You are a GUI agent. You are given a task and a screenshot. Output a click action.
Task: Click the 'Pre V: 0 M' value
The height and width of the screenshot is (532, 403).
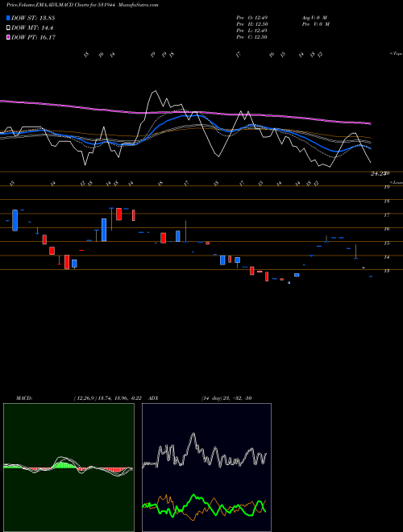click(x=315, y=24)
